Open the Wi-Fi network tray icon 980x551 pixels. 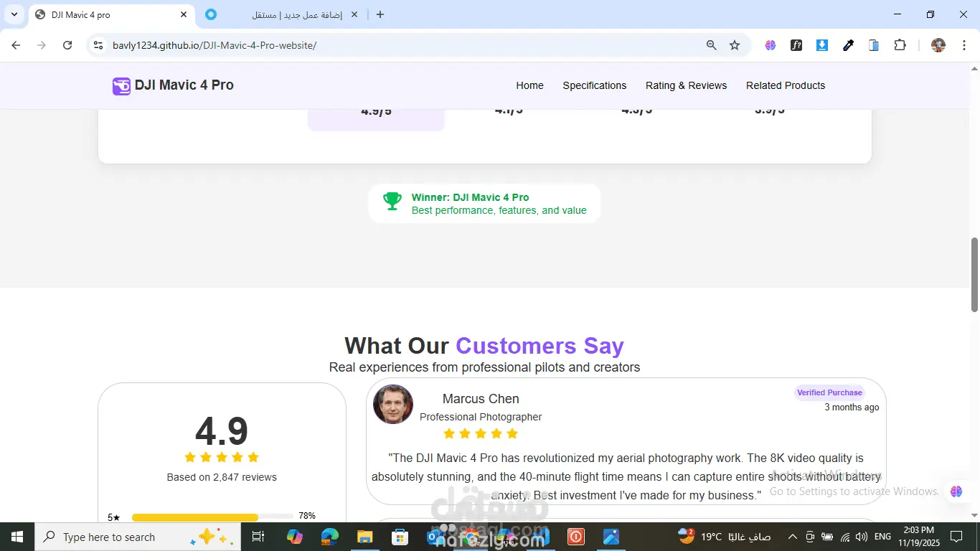(845, 537)
